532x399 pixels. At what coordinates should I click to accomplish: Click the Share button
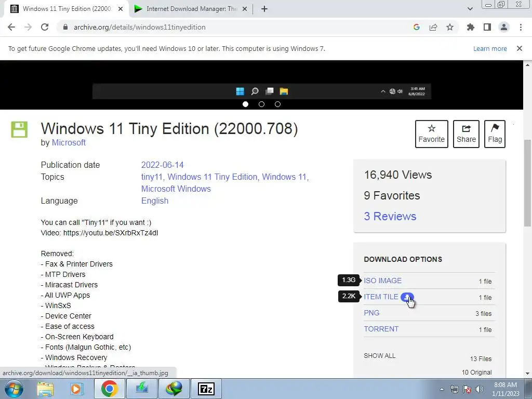click(466, 134)
